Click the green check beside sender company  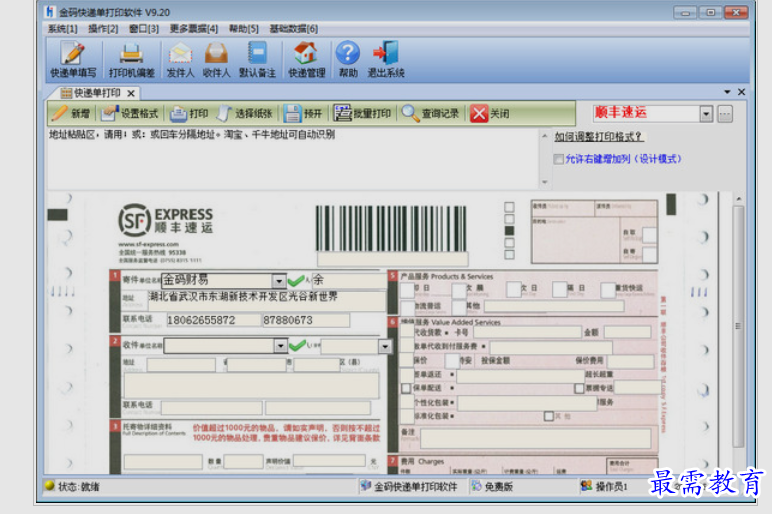(296, 281)
